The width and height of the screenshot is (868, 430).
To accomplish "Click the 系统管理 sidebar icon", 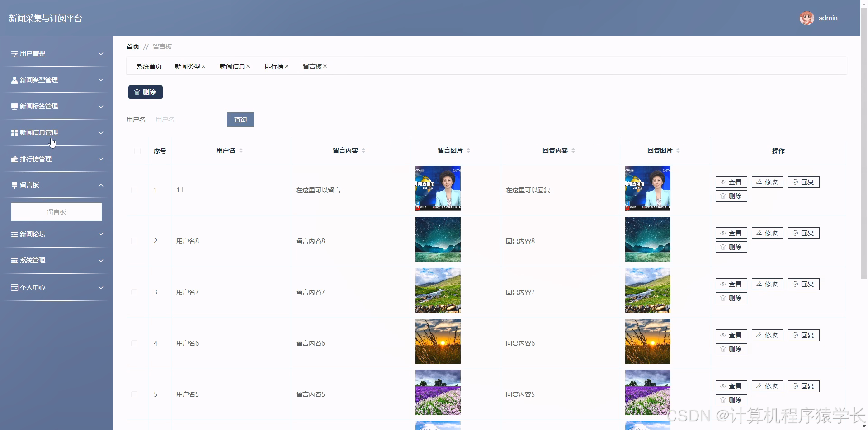I will tap(14, 260).
